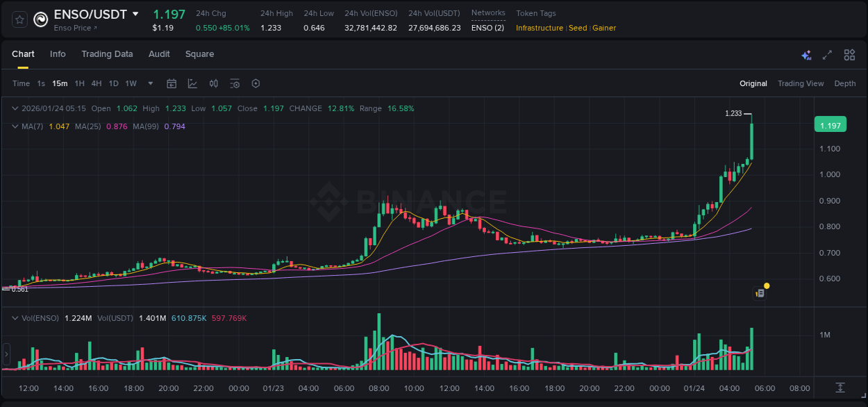Click the Binance logo next to the pair name
Viewport: 868px width, 407px height.
coord(40,19)
